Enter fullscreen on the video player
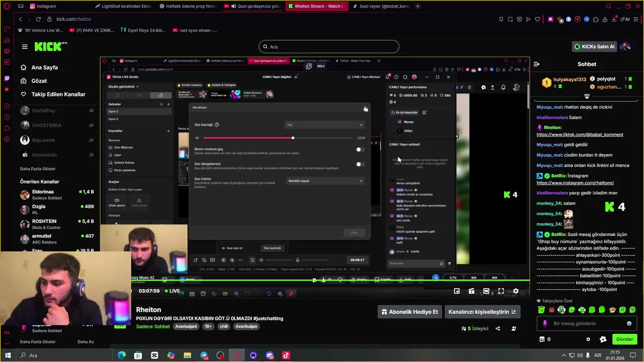This screenshot has width=644, height=362. tap(501, 291)
